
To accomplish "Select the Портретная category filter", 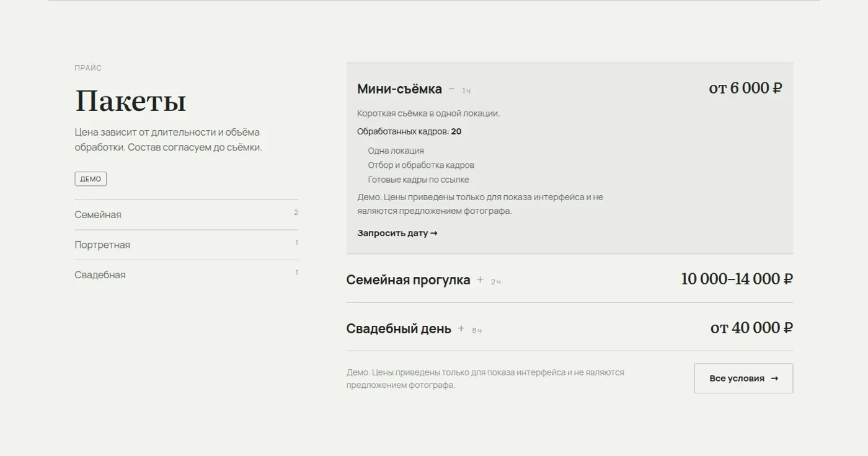I will click(x=186, y=245).
